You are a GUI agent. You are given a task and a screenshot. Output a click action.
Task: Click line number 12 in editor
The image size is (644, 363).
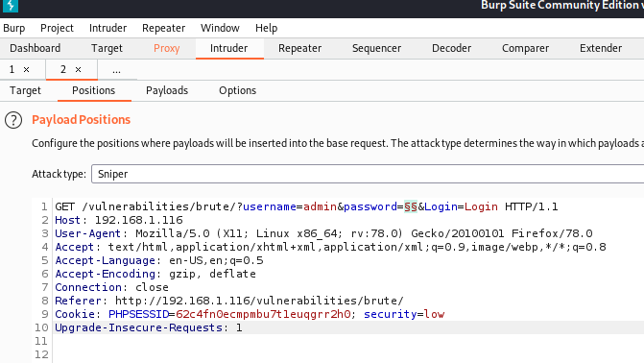pyautogui.click(x=41, y=354)
